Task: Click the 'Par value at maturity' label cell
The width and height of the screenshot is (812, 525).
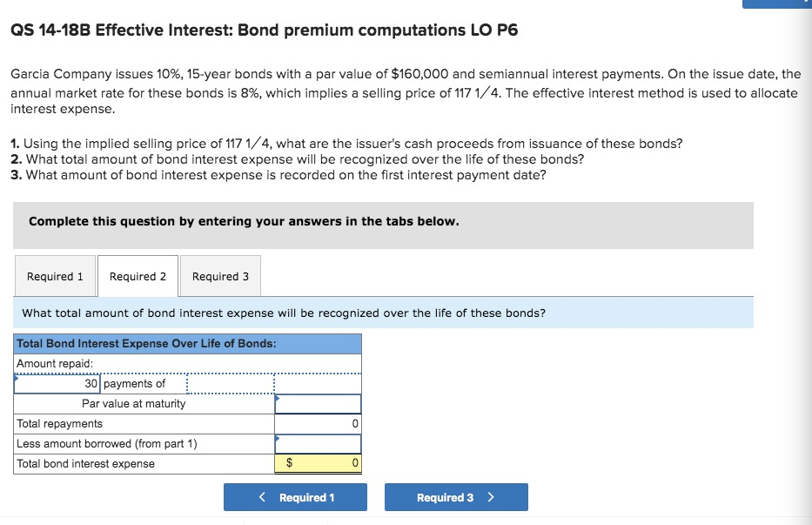Action: [x=134, y=404]
